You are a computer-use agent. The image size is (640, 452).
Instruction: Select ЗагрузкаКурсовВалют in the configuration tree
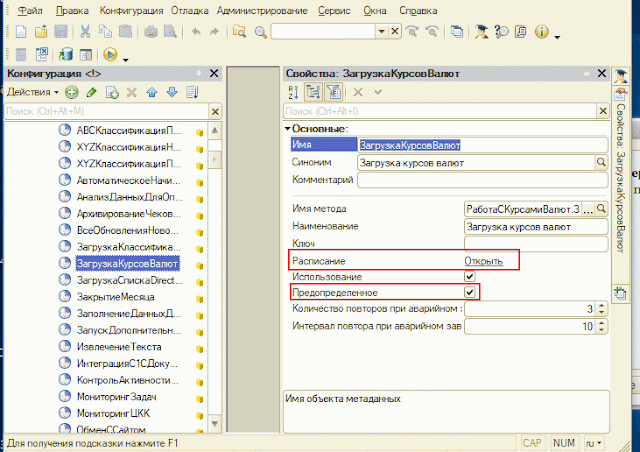pyautogui.click(x=127, y=264)
